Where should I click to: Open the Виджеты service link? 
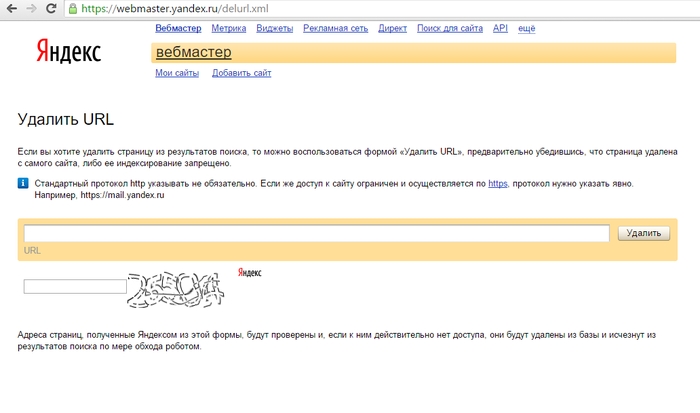tap(275, 28)
